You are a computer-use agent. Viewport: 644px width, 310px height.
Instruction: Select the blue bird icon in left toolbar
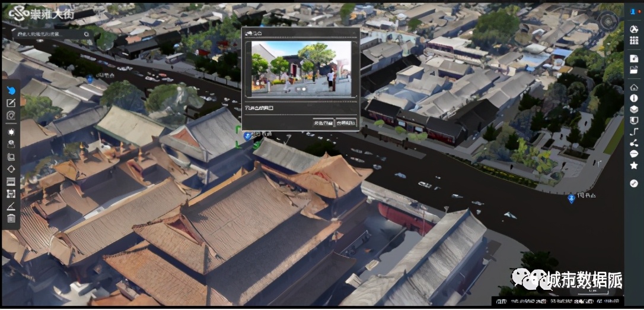click(11, 90)
